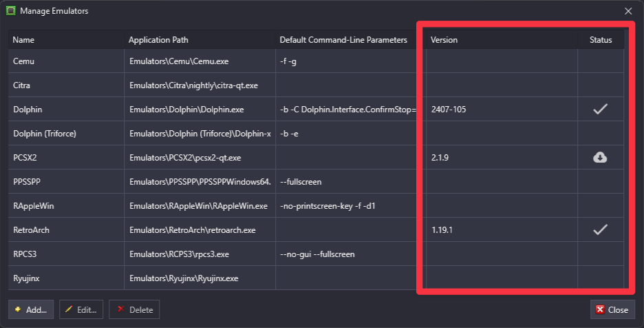Select the RAppleWin emulator name
The height and width of the screenshot is (328, 644).
[x=33, y=206]
